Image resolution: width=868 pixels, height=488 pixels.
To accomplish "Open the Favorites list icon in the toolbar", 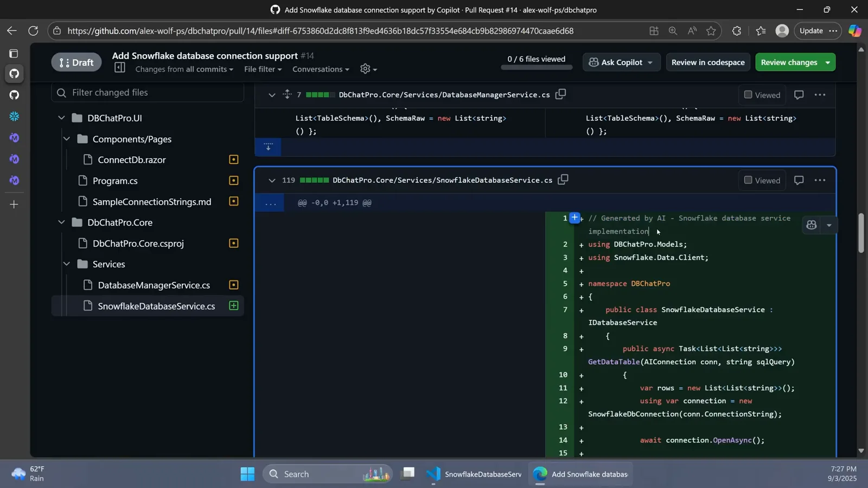I will 761,31.
